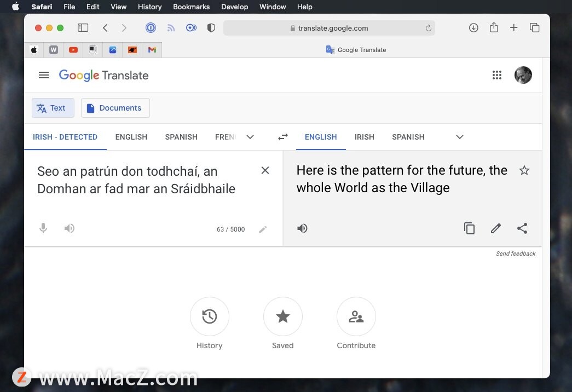Select Irish as target language
The width and height of the screenshot is (572, 392).
365,137
